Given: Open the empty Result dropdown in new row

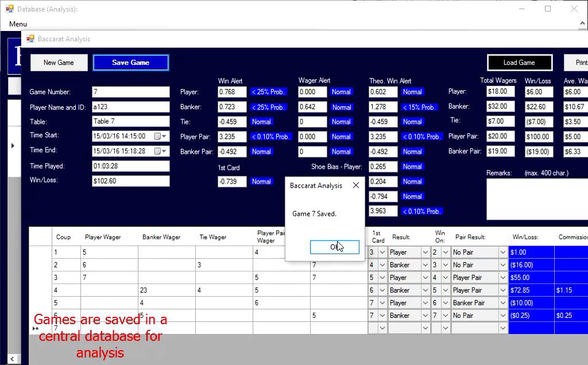Looking at the screenshot, I should 425,328.
